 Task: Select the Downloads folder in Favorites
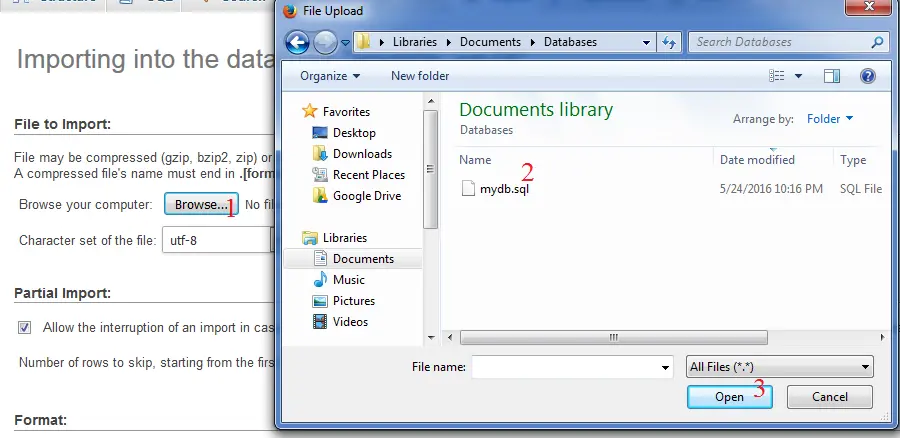361,154
